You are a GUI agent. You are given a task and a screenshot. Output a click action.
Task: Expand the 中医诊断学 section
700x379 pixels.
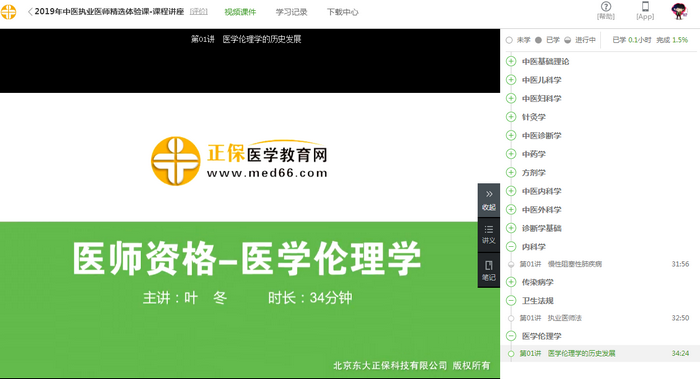[x=511, y=135]
